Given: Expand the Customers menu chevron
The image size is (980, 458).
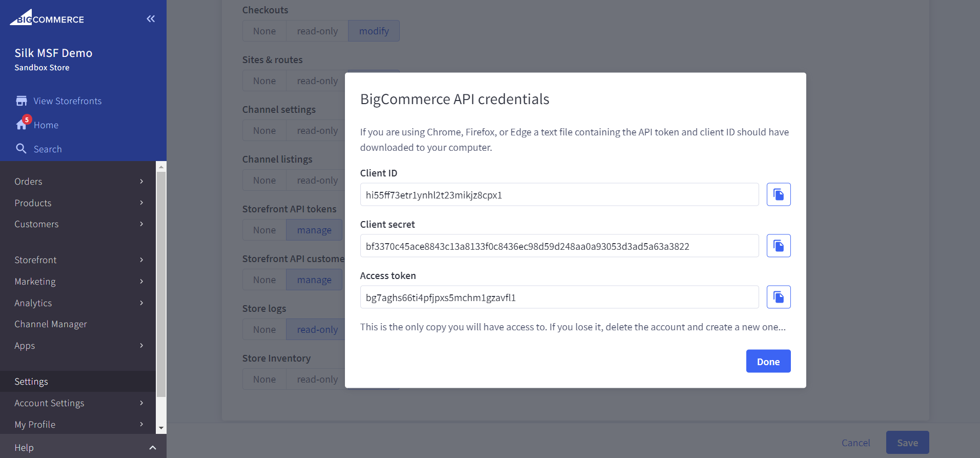Looking at the screenshot, I should click(x=141, y=224).
